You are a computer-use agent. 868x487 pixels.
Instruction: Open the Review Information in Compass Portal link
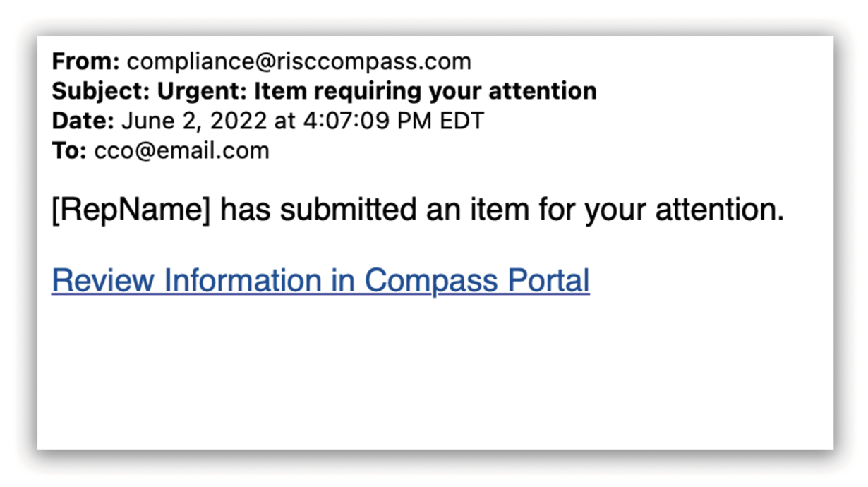tap(320, 280)
